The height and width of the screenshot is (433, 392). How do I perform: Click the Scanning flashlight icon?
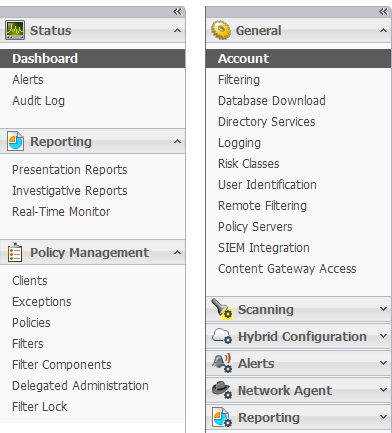tap(222, 309)
